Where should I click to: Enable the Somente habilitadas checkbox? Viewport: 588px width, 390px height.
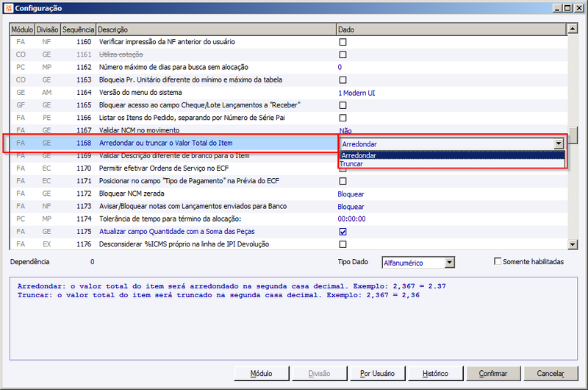498,261
